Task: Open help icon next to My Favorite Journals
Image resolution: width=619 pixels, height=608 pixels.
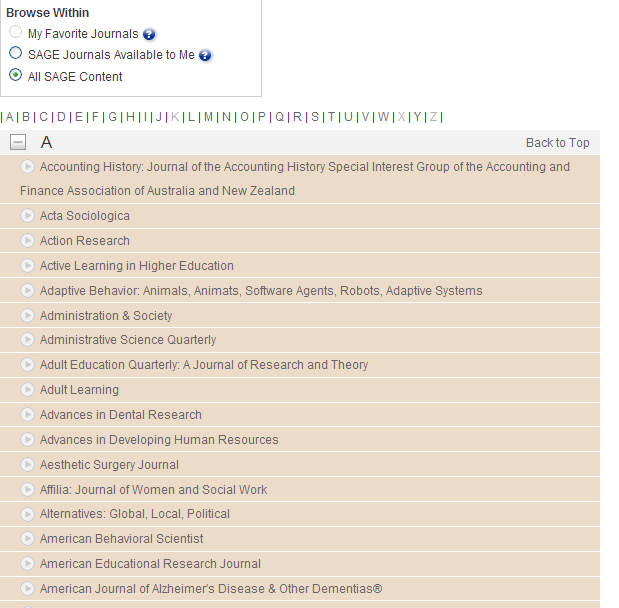Action: [x=149, y=34]
